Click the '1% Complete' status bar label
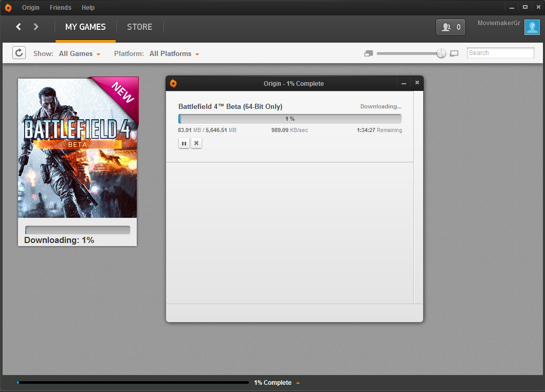Screen dimensions: 545x392 272,383
